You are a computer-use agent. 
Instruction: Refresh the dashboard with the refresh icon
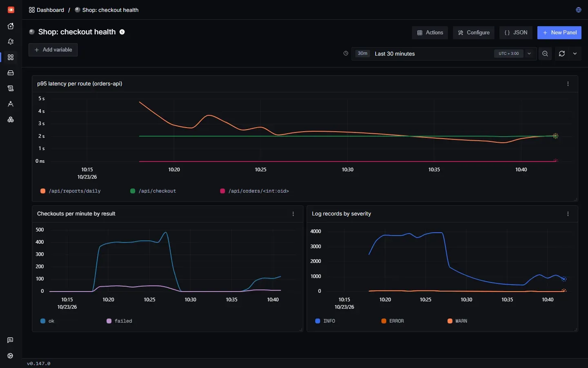pos(562,54)
